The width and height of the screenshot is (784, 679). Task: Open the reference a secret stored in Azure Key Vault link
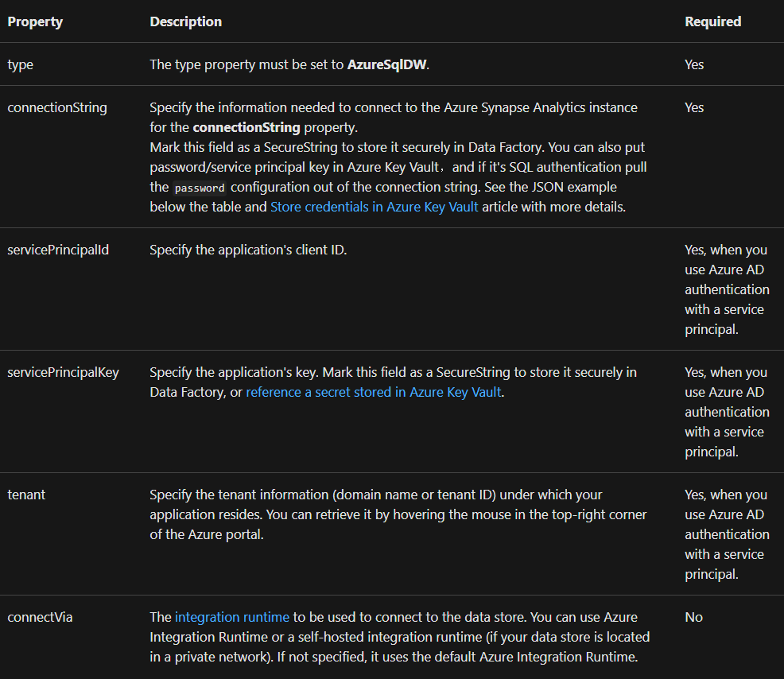(374, 393)
